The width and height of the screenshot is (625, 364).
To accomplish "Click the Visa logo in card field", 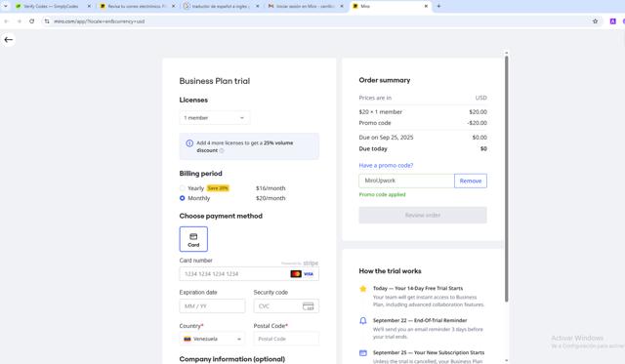I will coord(309,274).
